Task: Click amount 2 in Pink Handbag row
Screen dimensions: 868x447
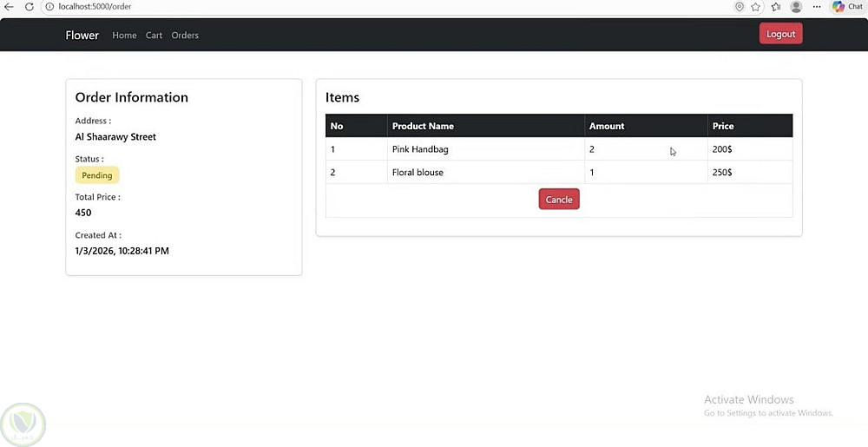Action: point(646,149)
